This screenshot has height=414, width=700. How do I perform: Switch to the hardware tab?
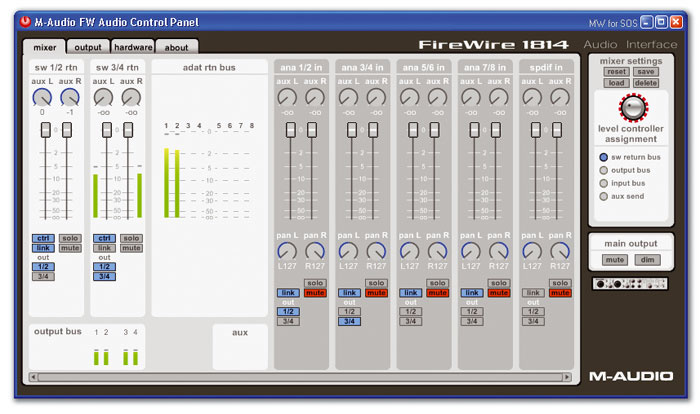(x=133, y=47)
